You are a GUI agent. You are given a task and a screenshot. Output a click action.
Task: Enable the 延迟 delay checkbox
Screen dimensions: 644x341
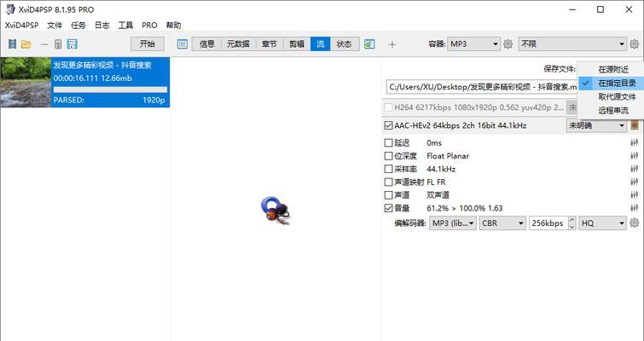pyautogui.click(x=388, y=143)
